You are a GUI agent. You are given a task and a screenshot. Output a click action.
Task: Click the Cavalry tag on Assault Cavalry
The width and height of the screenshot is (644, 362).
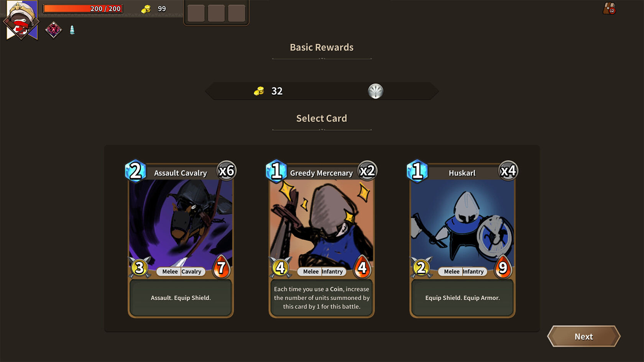192,272
